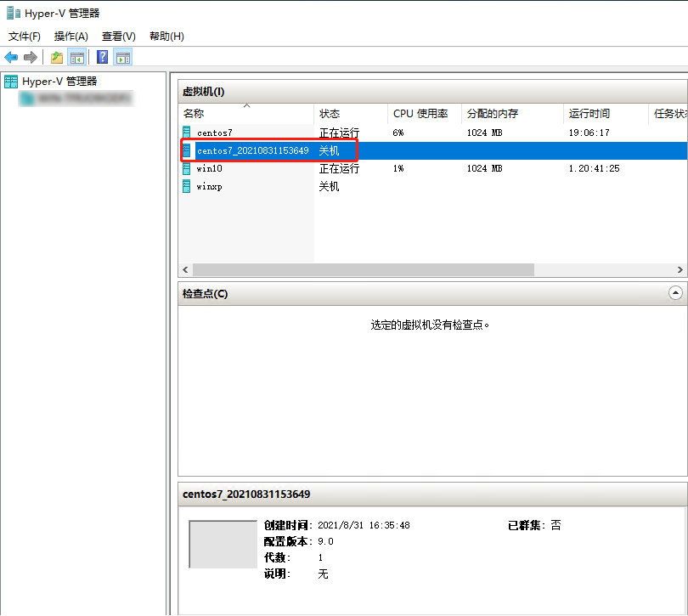
Task: Click the Hyper-V 管理器 tree node icon
Action: pyautogui.click(x=11, y=82)
